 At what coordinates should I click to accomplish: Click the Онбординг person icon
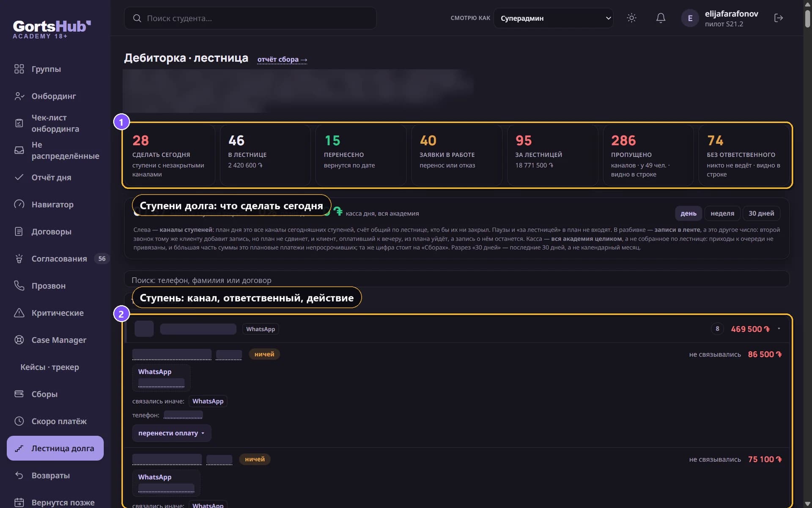point(19,96)
